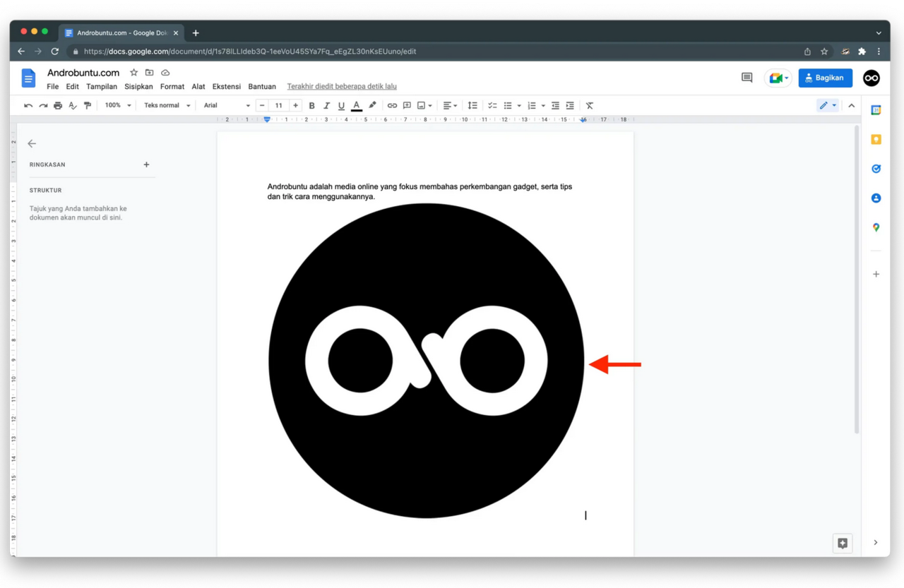904x588 pixels.
Task: Move the document with folder icon
Action: coord(149,73)
